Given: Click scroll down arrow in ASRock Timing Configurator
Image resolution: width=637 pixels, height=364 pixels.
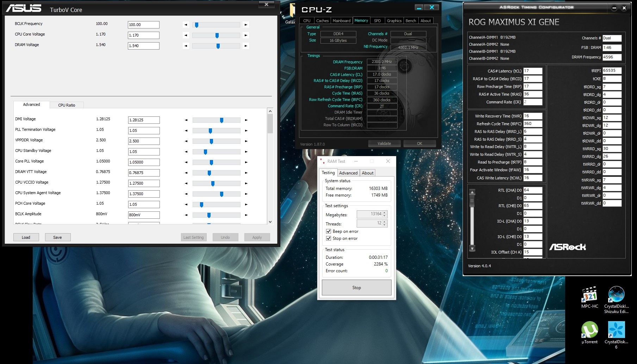Looking at the screenshot, I should click(x=473, y=248).
